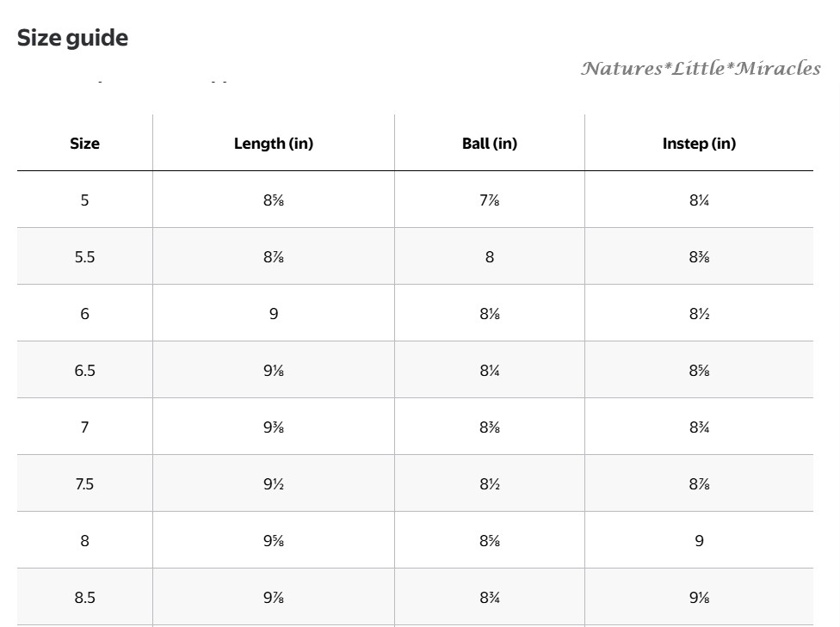Click the 8¼ instep cell for size 5
Image resolution: width=840 pixels, height=627 pixels.
coord(699,200)
